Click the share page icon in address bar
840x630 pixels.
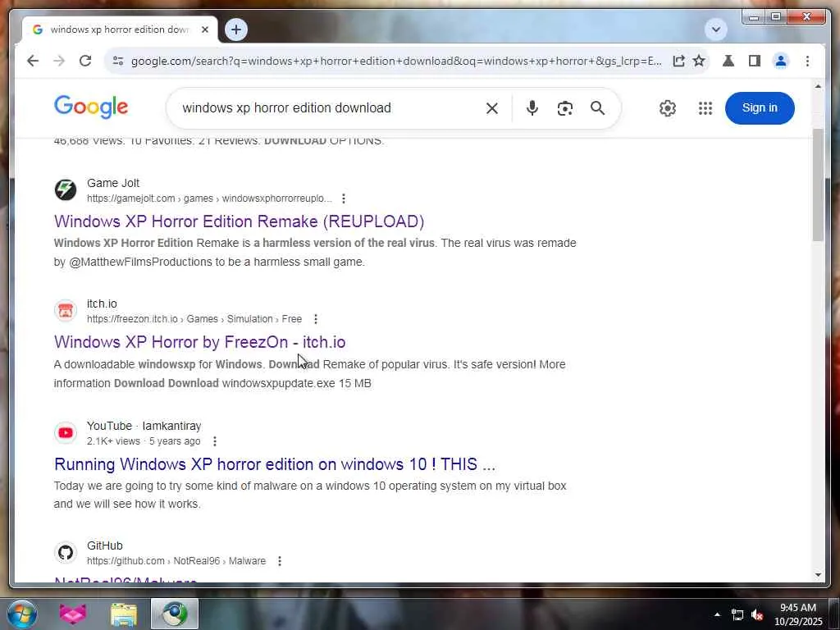pos(678,61)
